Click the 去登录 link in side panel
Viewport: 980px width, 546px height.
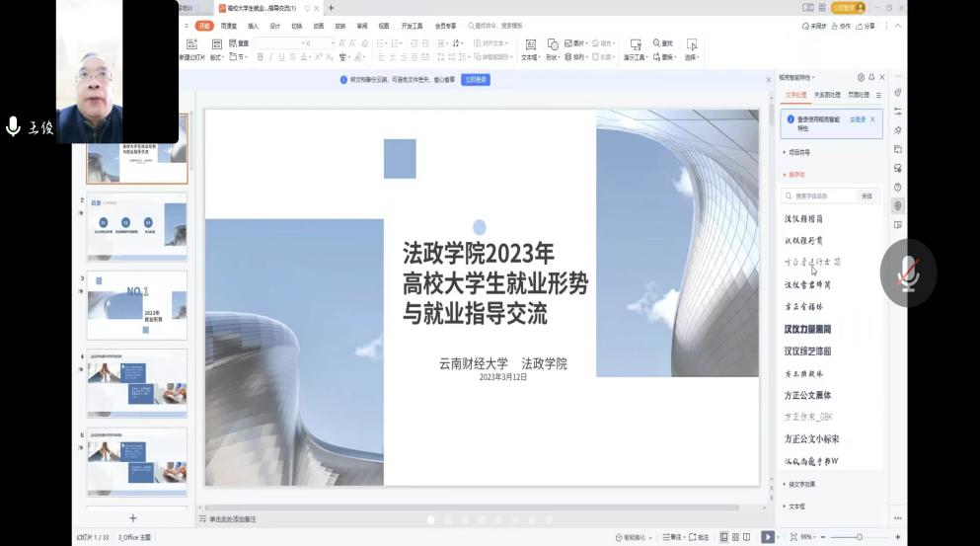(x=858, y=119)
